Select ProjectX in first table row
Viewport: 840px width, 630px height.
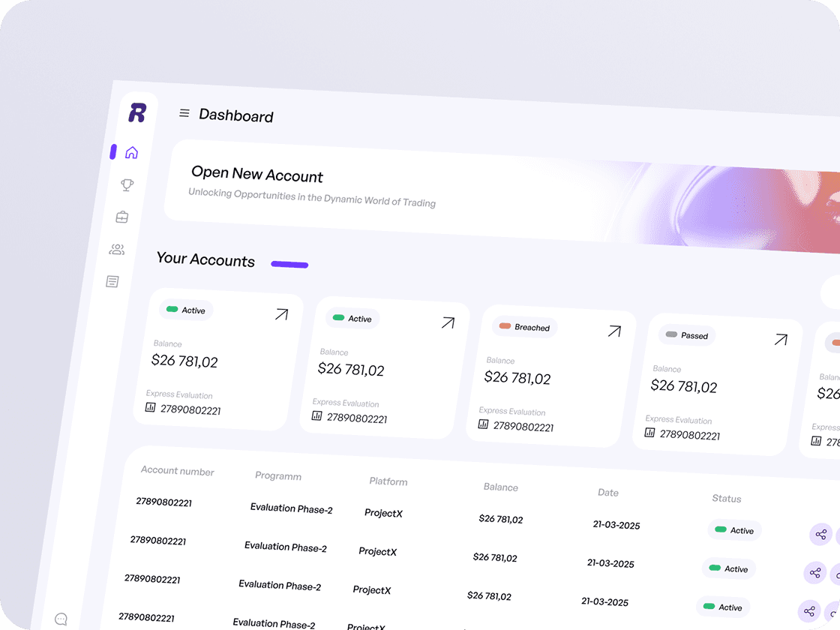(x=383, y=513)
